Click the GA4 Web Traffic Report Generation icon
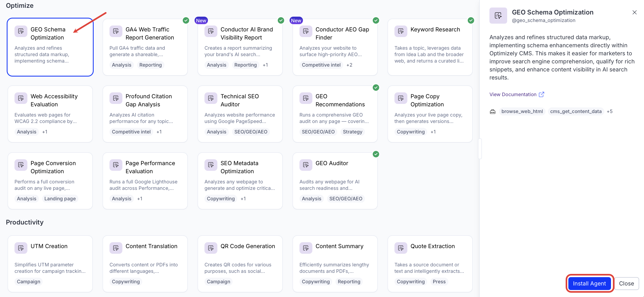Image resolution: width=644 pixels, height=297 pixels. 116,31
